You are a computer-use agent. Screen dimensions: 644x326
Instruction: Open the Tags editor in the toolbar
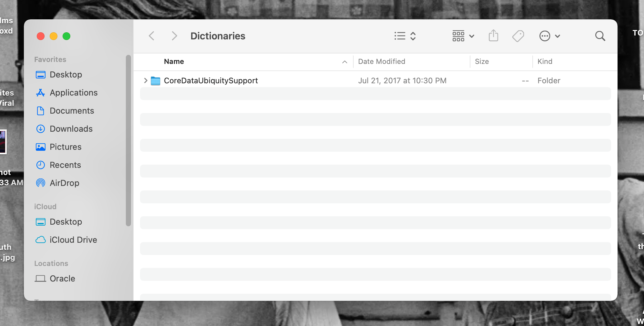[518, 36]
